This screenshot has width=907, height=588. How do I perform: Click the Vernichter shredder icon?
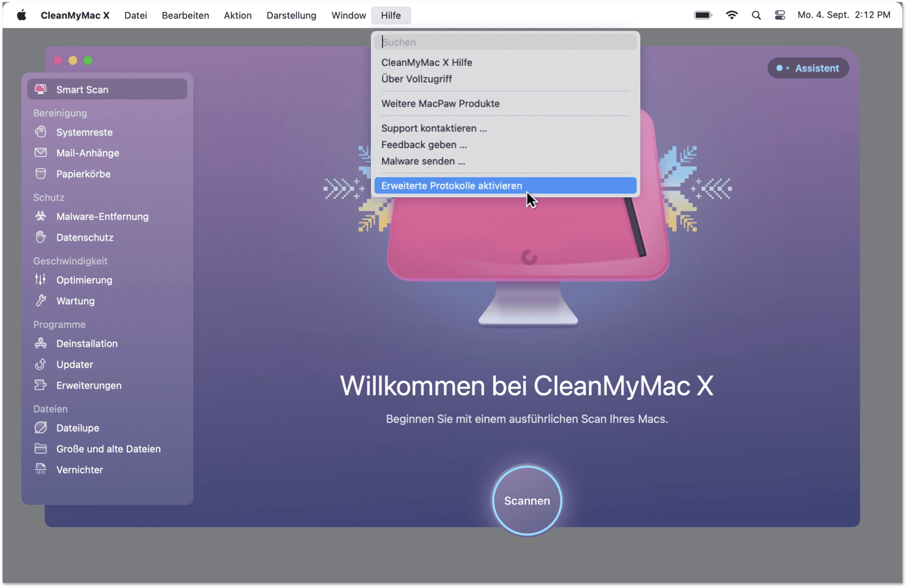[41, 469]
